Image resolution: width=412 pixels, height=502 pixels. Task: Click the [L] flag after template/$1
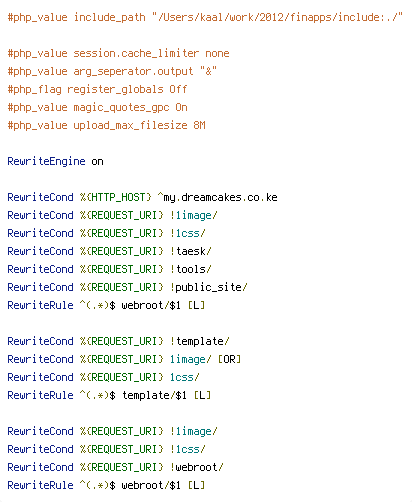coord(202,395)
